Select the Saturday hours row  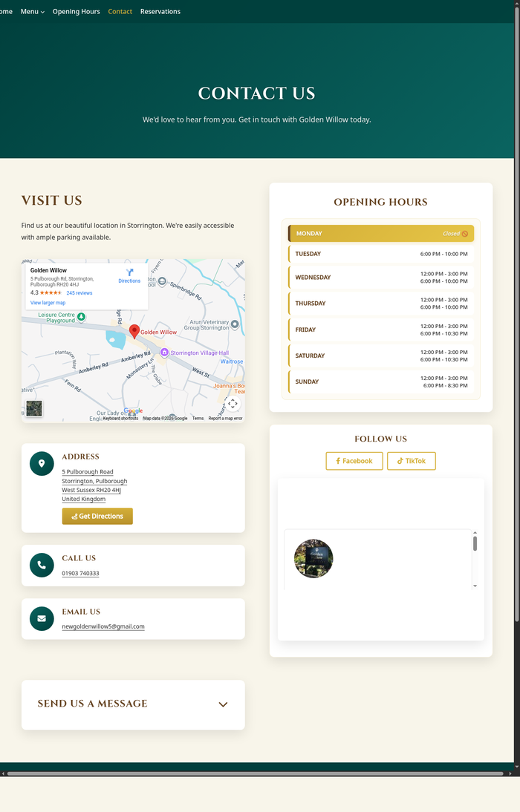tap(381, 356)
